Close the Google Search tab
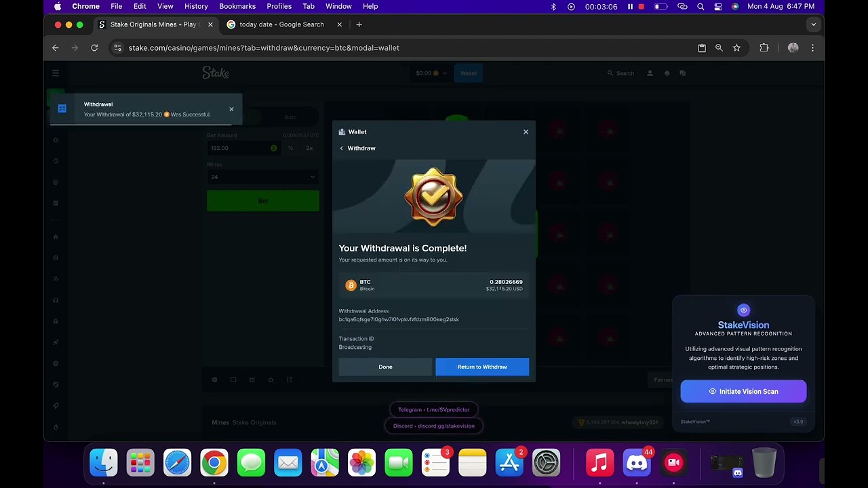The image size is (868, 488). coord(338,24)
